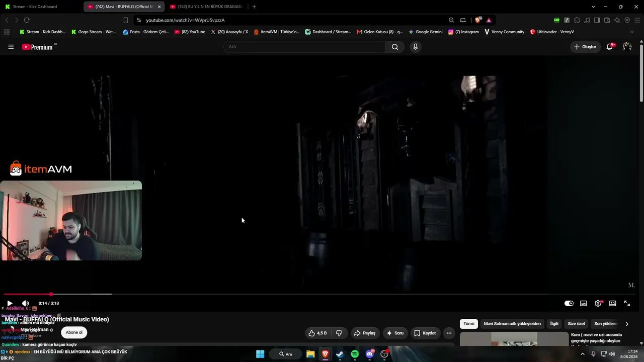The height and width of the screenshot is (362, 644).
Task: Expand the system tray hidden icons
Action: point(583,354)
